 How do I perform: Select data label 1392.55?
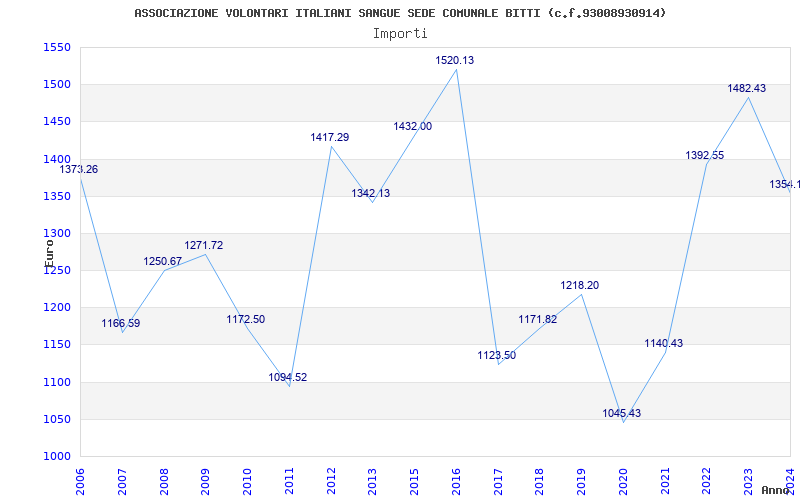point(705,156)
